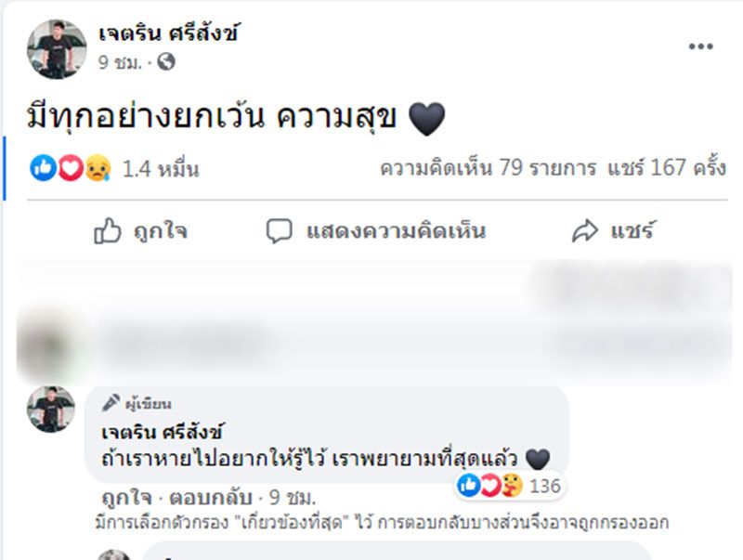743x560 pixels.
Task: Click the care emoji on comment reactions
Action: tap(513, 485)
